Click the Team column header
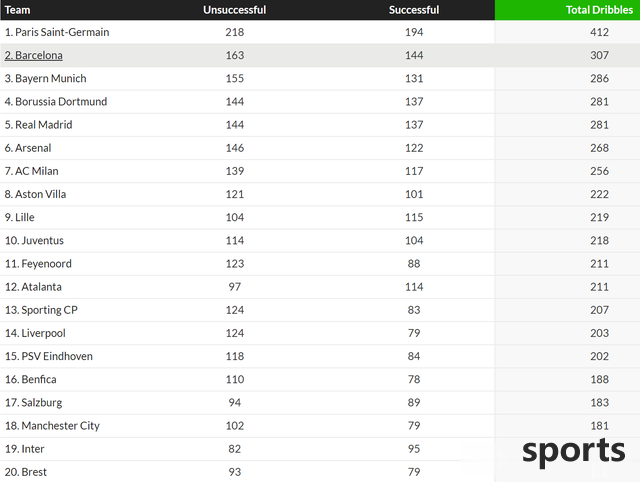This screenshot has height=482, width=640. tap(18, 10)
